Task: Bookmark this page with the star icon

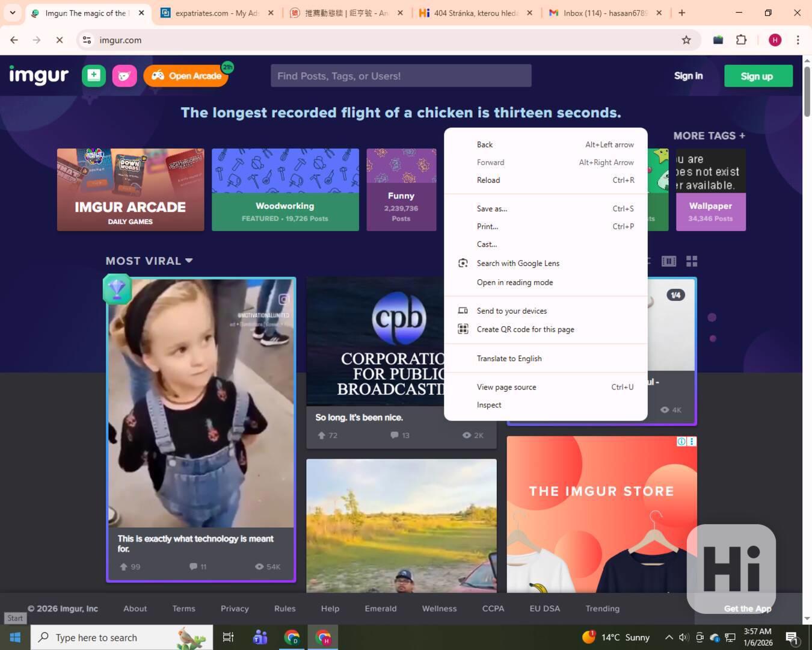Action: [686, 40]
